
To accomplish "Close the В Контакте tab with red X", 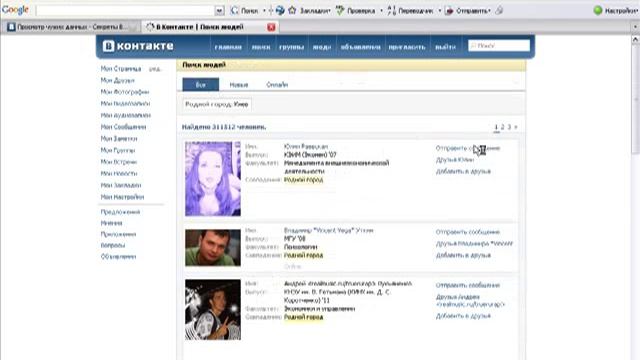I will coord(271,27).
